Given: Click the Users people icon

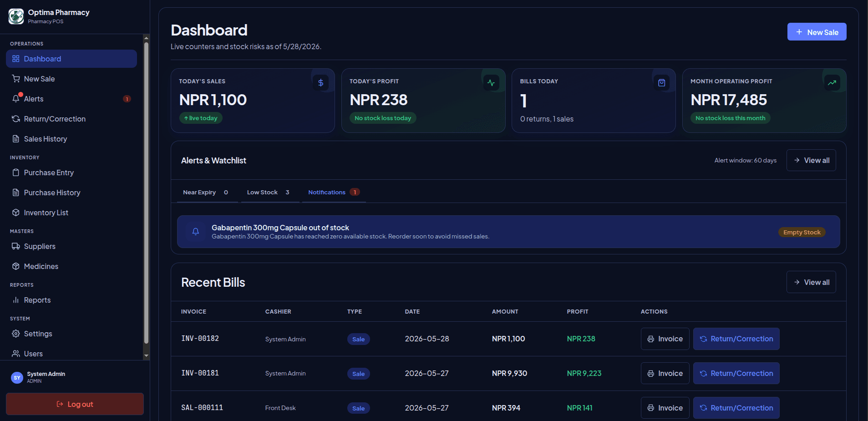Looking at the screenshot, I should [16, 354].
